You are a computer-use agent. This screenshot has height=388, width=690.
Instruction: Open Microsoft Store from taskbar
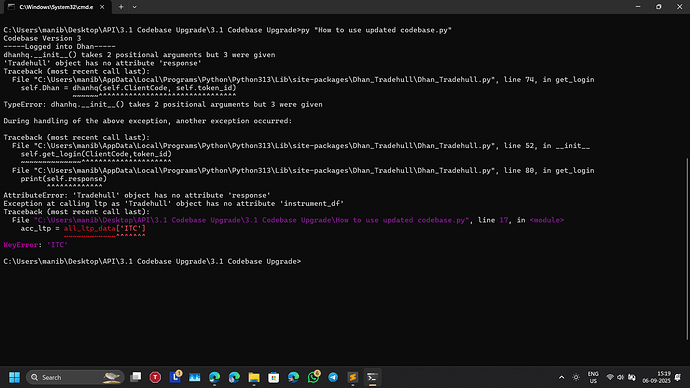coord(274,377)
